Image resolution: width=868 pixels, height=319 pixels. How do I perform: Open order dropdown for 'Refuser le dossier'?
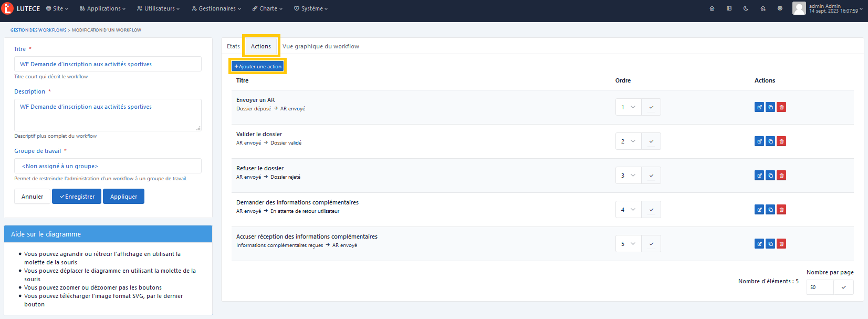pyautogui.click(x=628, y=176)
